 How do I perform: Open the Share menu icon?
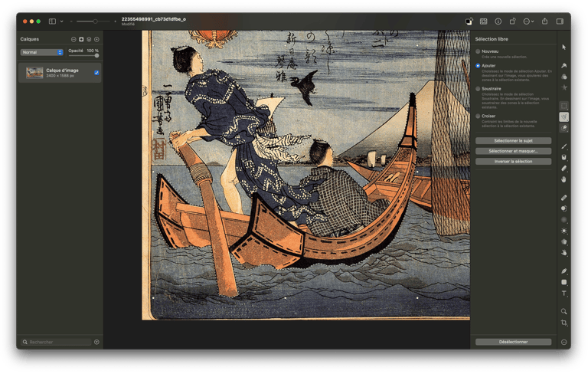(544, 21)
